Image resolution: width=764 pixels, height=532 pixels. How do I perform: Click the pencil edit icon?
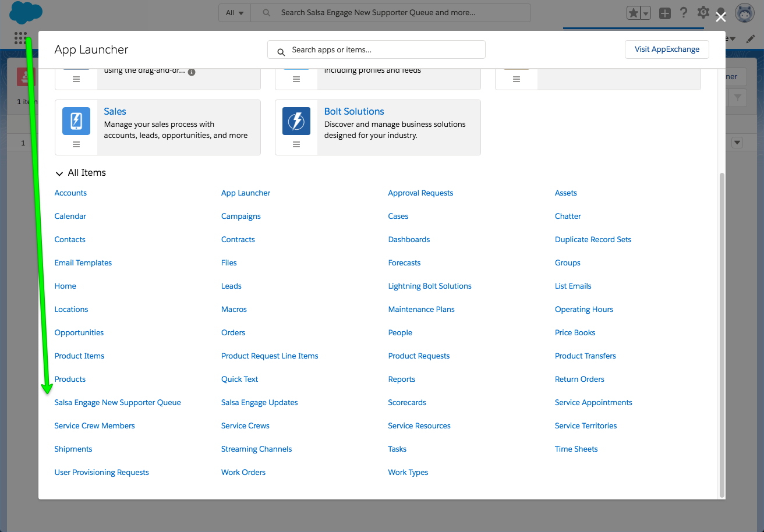click(751, 38)
